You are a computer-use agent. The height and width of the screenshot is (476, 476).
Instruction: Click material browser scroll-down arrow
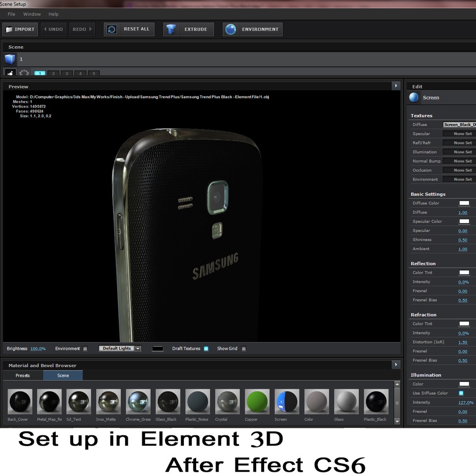397,421
